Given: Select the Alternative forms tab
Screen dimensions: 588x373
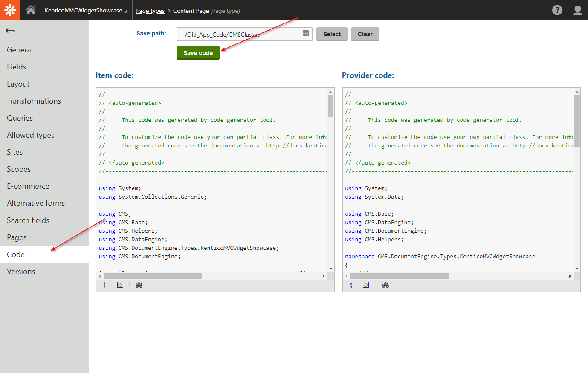Looking at the screenshot, I should click(x=44, y=203).
